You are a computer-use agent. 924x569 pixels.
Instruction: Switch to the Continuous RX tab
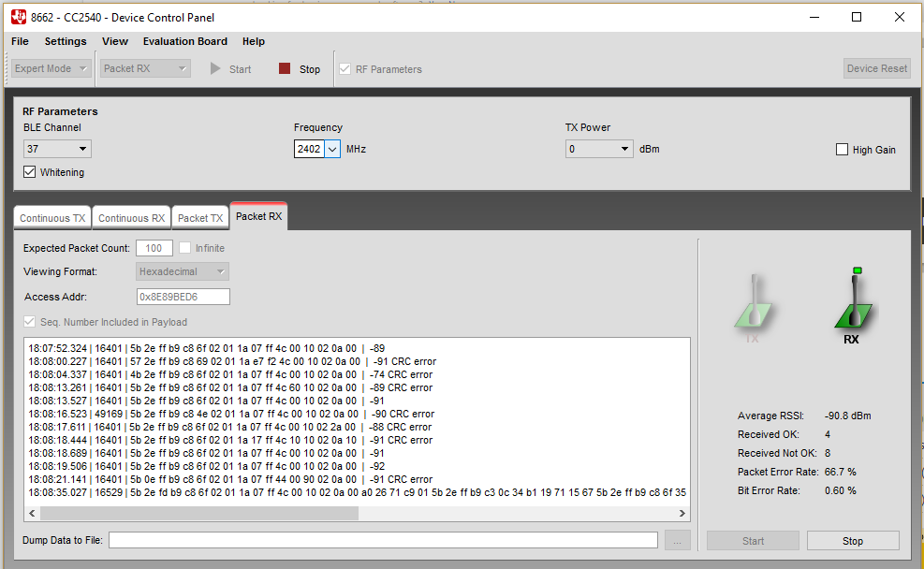(x=131, y=218)
